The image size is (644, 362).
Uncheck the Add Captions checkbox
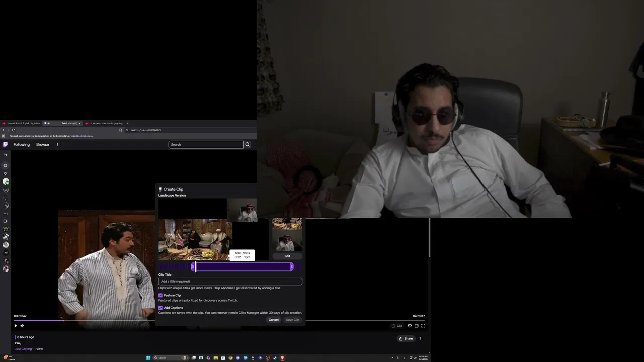(x=160, y=308)
